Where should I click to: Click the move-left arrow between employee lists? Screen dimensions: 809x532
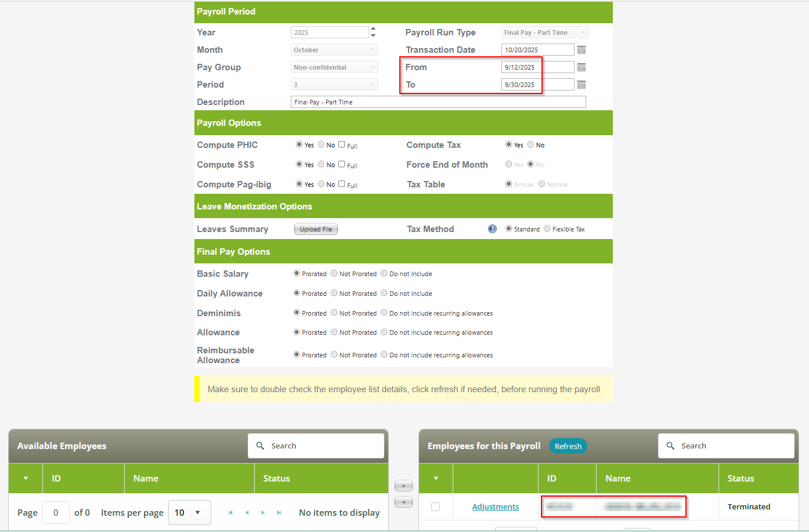403,502
